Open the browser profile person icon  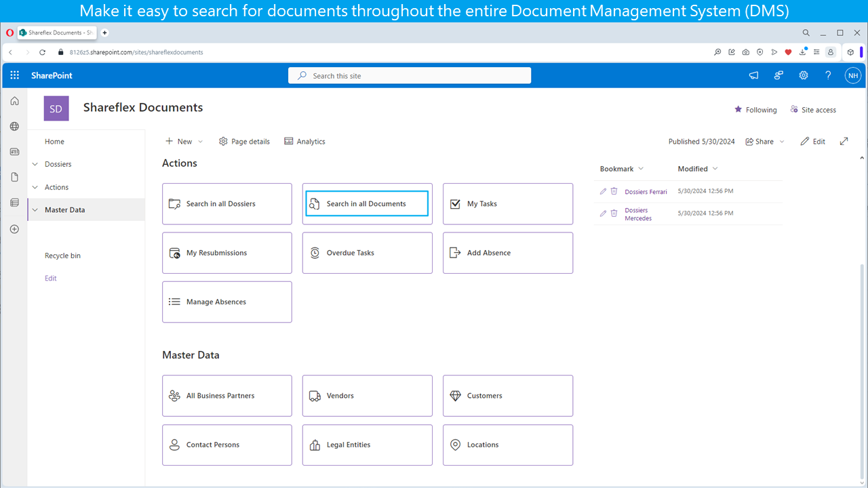(x=831, y=52)
